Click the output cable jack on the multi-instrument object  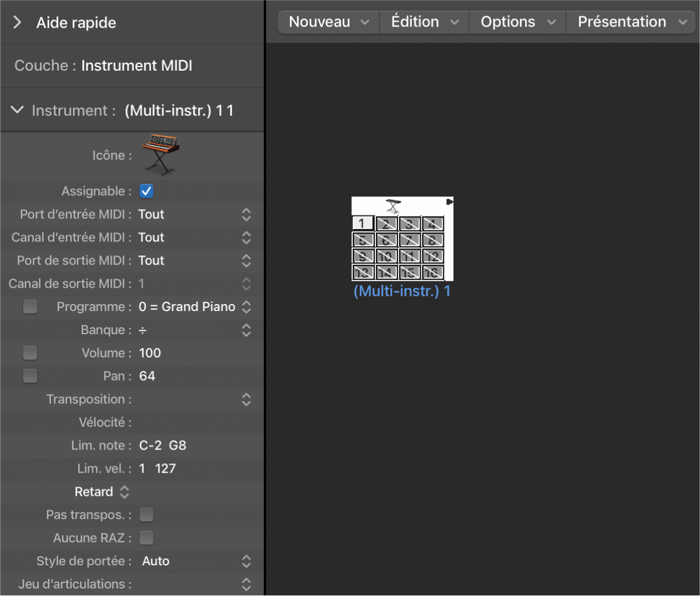pos(450,202)
